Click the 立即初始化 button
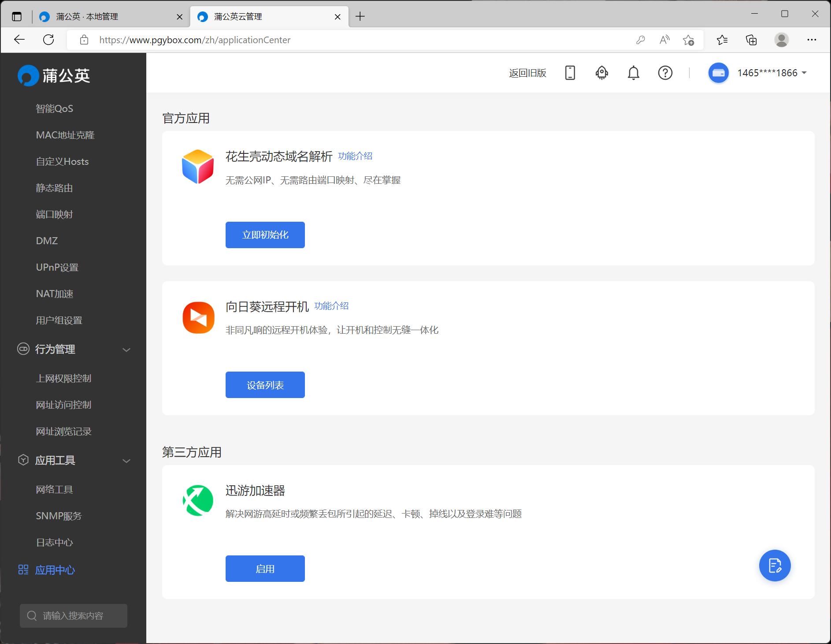The image size is (831, 644). pyautogui.click(x=265, y=235)
